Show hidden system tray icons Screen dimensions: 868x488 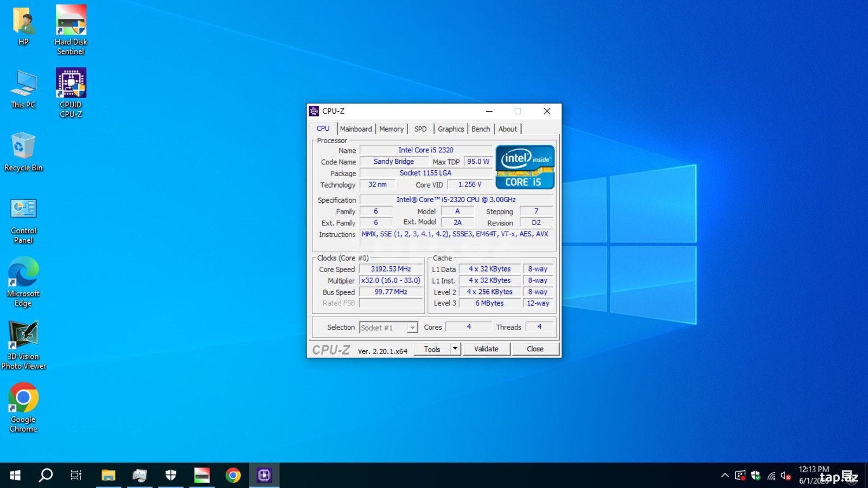click(x=725, y=476)
